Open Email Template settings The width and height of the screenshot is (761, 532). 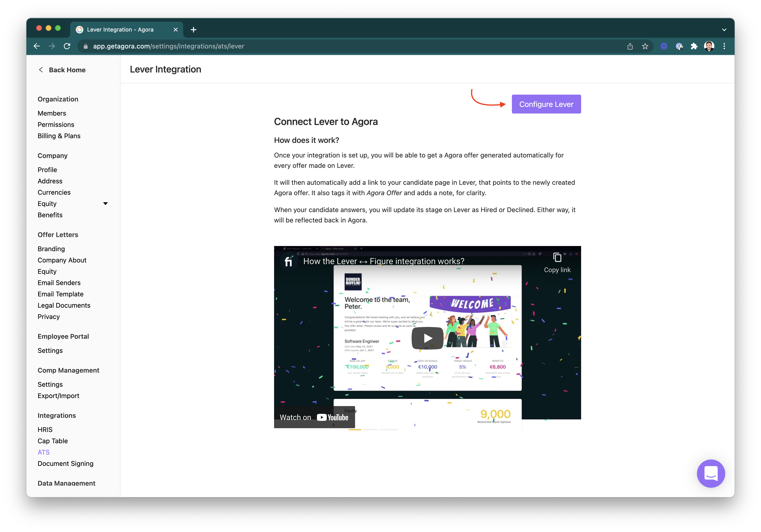pos(60,294)
